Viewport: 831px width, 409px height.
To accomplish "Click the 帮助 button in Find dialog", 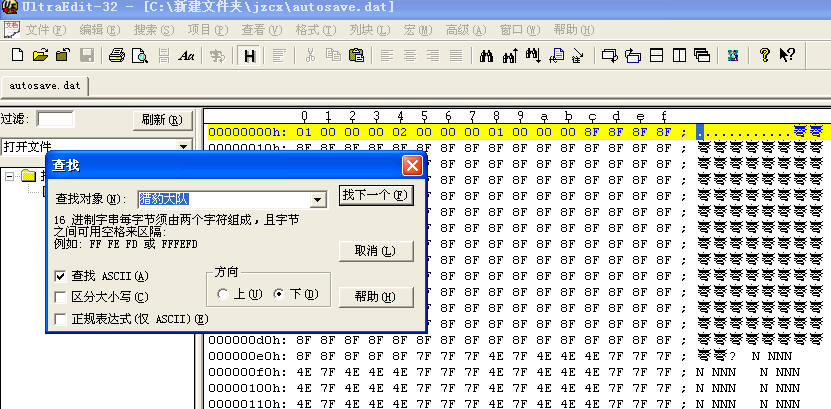I will [376, 297].
